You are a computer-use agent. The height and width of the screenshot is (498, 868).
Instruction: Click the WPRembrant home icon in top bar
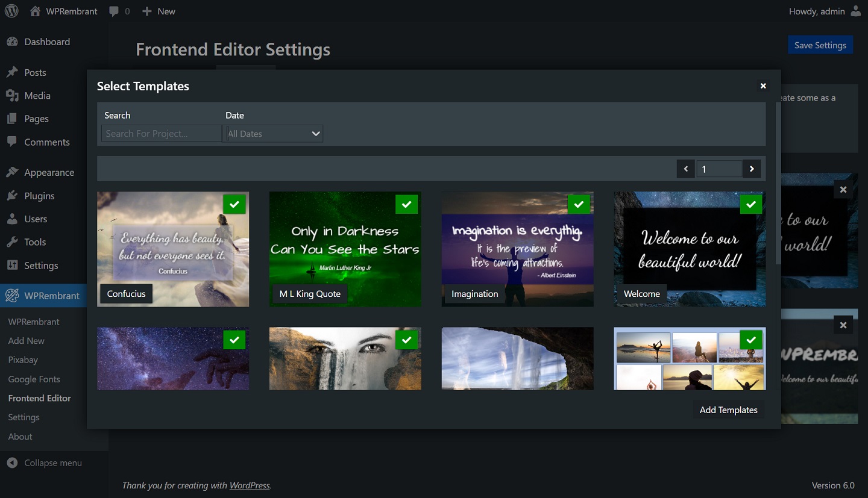coord(36,11)
